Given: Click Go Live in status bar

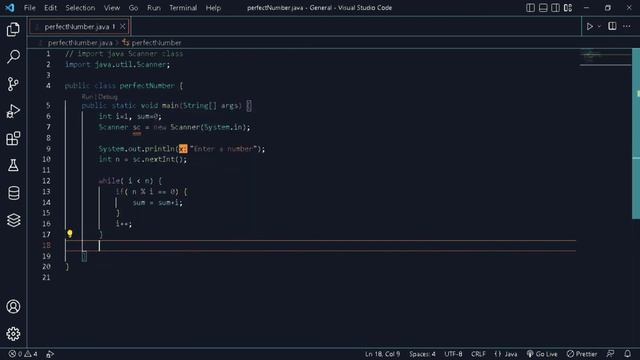Looking at the screenshot, I should 542,354.
